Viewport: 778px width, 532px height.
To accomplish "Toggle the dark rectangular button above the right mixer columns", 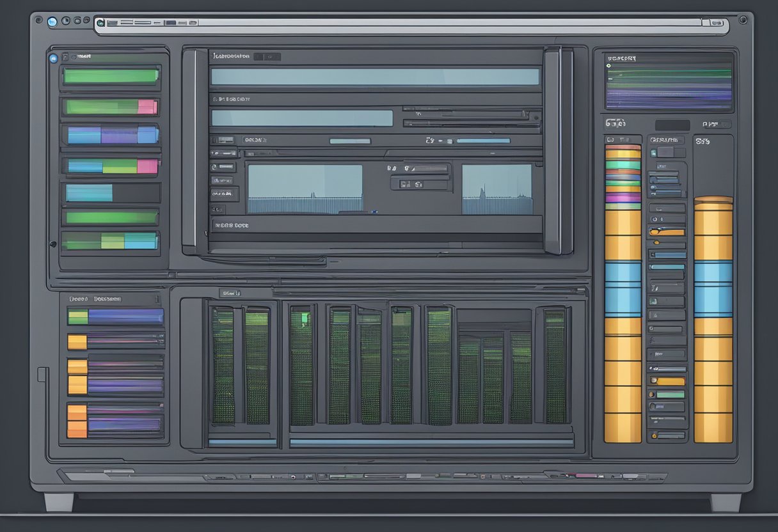I will pos(672,125).
